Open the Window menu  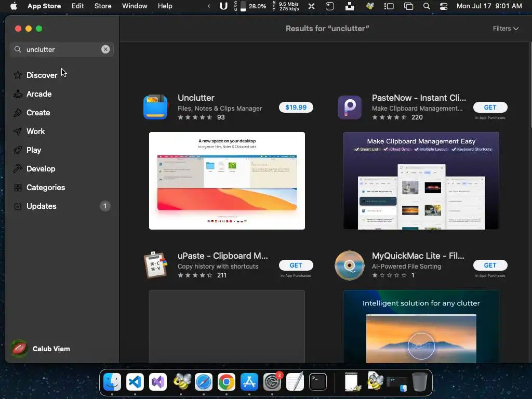point(135,6)
